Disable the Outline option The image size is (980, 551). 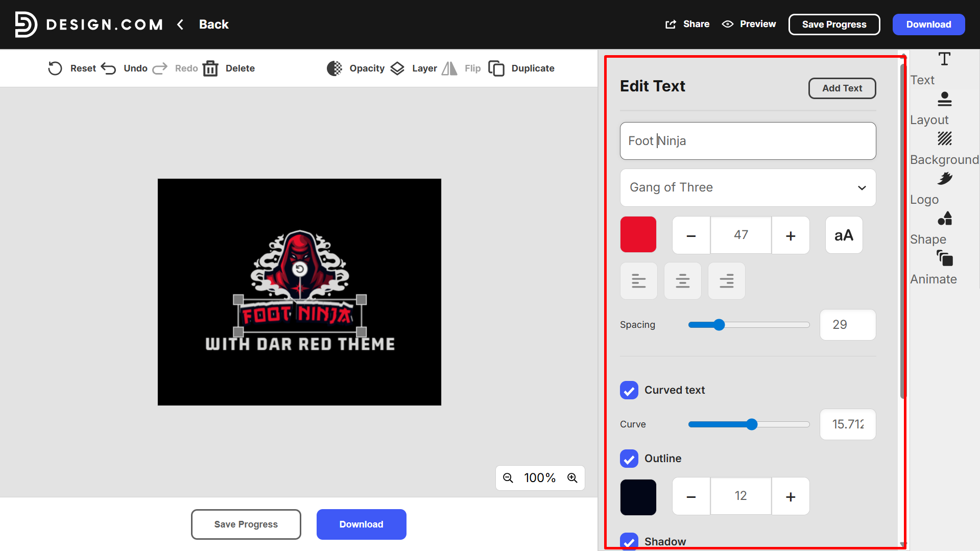[629, 459]
